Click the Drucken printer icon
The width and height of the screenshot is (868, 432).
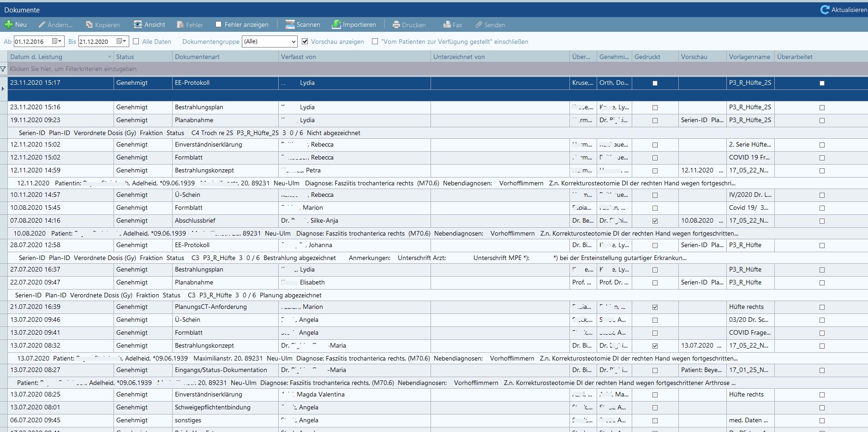396,25
